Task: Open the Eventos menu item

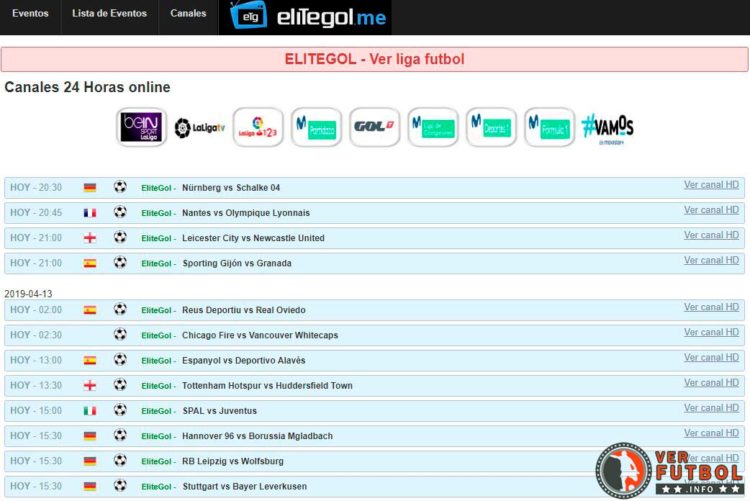Action: click(30, 14)
